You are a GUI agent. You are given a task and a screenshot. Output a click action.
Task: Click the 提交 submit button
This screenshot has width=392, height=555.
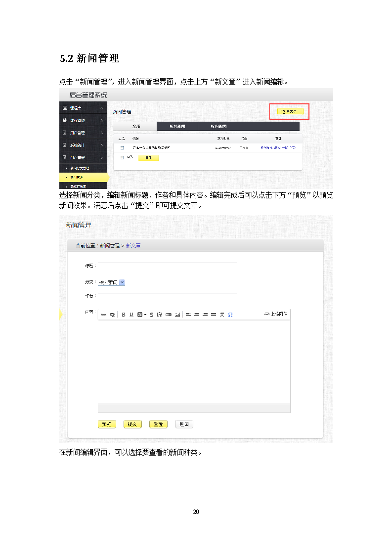(132, 424)
